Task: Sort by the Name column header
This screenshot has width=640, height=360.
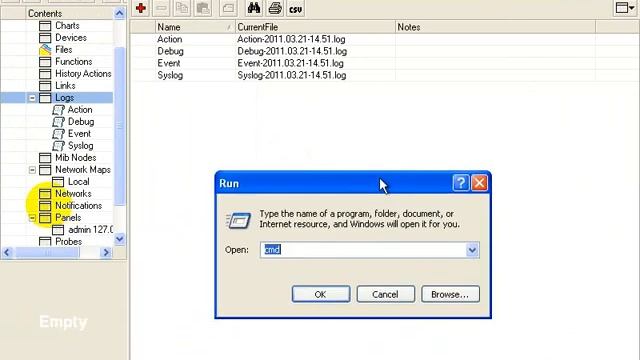Action: (195, 27)
